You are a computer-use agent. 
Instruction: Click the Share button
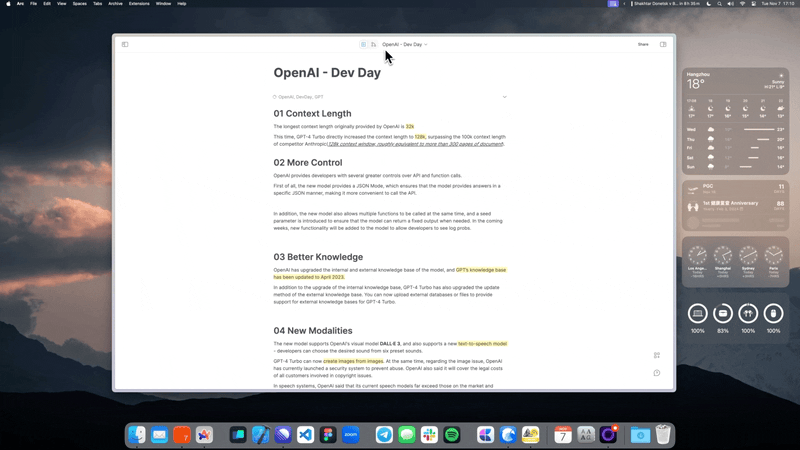(x=643, y=44)
